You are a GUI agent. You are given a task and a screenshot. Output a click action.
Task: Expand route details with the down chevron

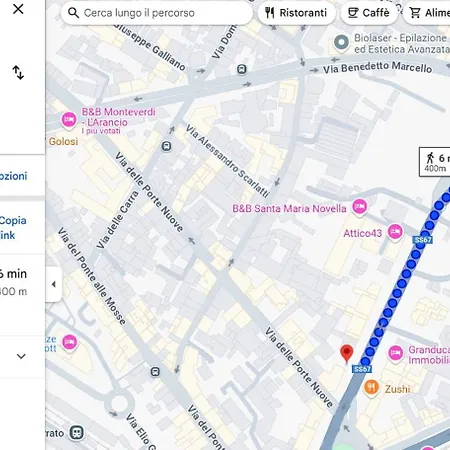point(21,356)
